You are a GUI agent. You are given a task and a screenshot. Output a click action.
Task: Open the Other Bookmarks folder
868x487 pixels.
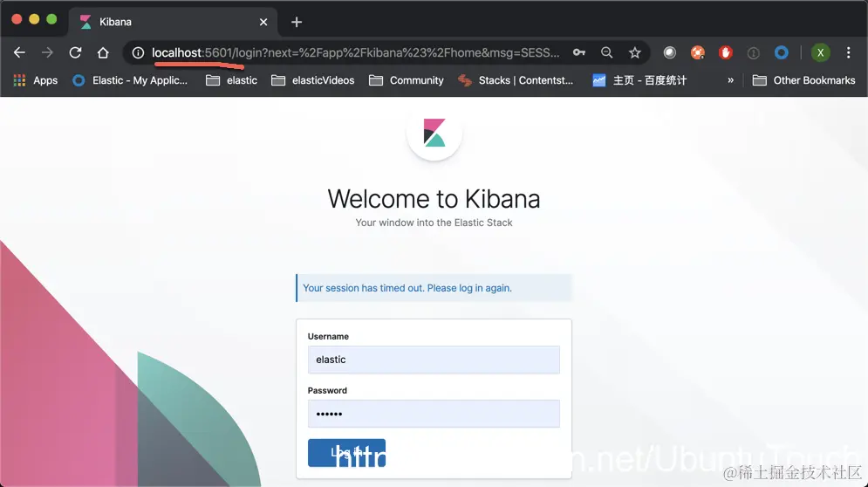pyautogui.click(x=803, y=80)
